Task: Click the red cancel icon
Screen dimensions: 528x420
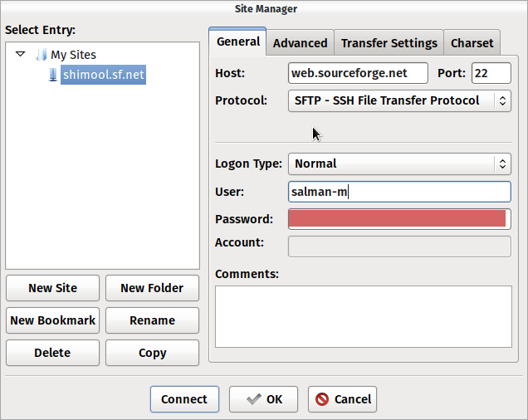Action: pyautogui.click(x=322, y=399)
